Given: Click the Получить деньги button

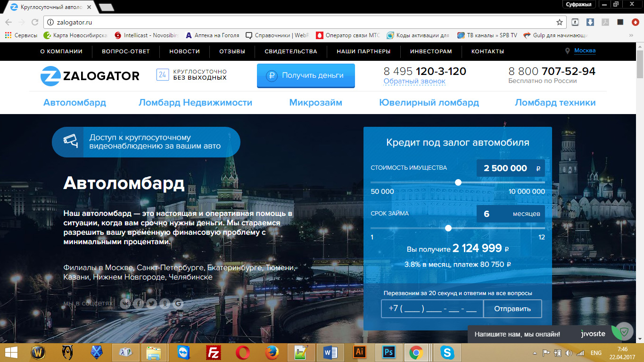Looking at the screenshot, I should click(306, 76).
